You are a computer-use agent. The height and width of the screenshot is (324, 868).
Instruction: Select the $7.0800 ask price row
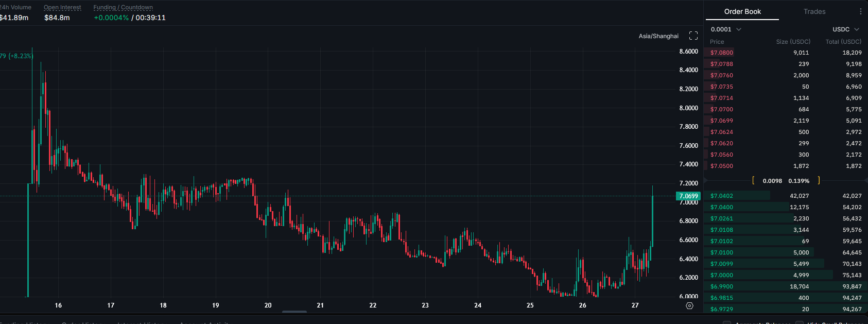tap(786, 53)
